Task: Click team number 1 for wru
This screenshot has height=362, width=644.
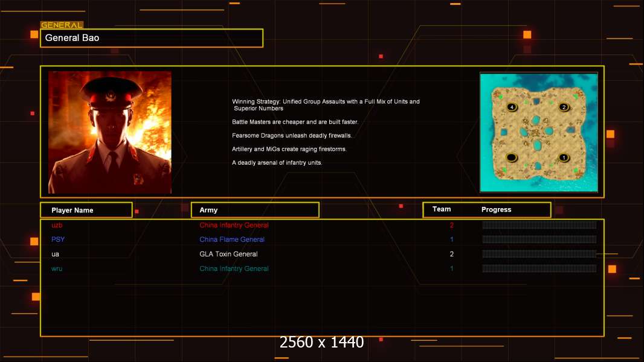Action: (x=452, y=268)
